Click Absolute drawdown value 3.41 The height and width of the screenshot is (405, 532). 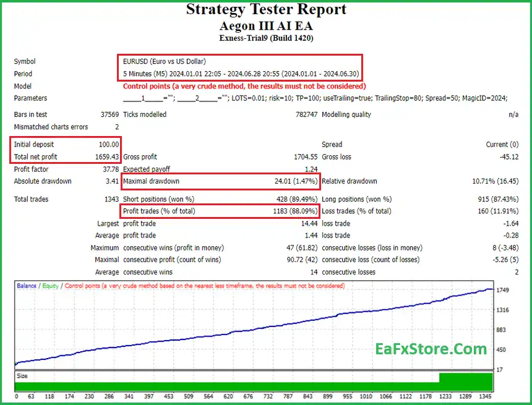tap(113, 181)
